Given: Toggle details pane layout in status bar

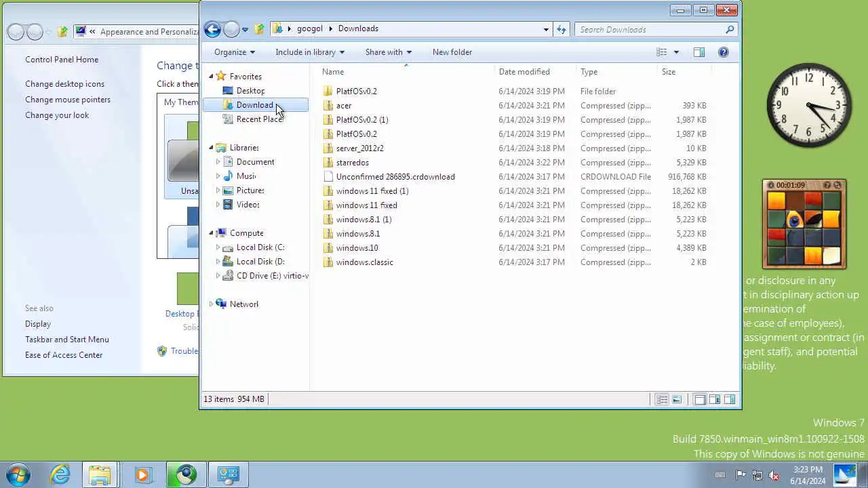Looking at the screenshot, I should [x=715, y=400].
